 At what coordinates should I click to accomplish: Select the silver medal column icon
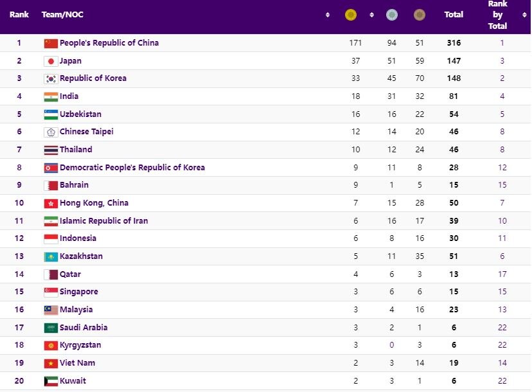pyautogui.click(x=391, y=13)
